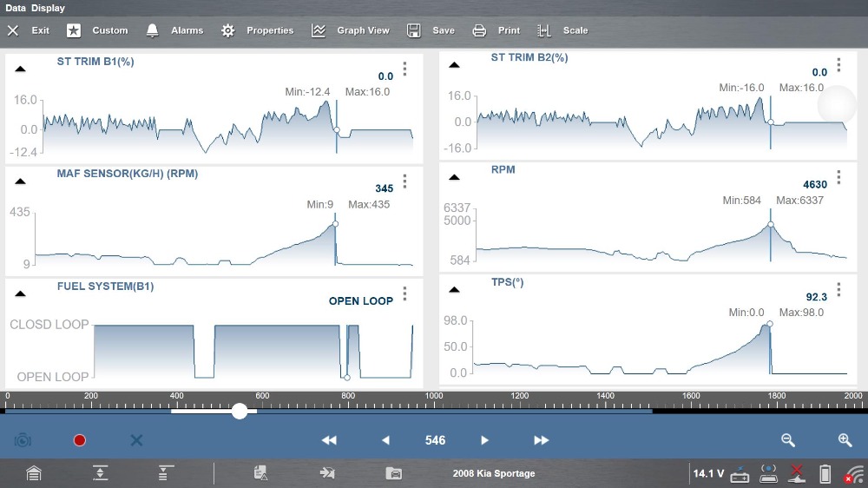Open Alarms from the top toolbar
This screenshot has height=488, width=868.
point(174,30)
